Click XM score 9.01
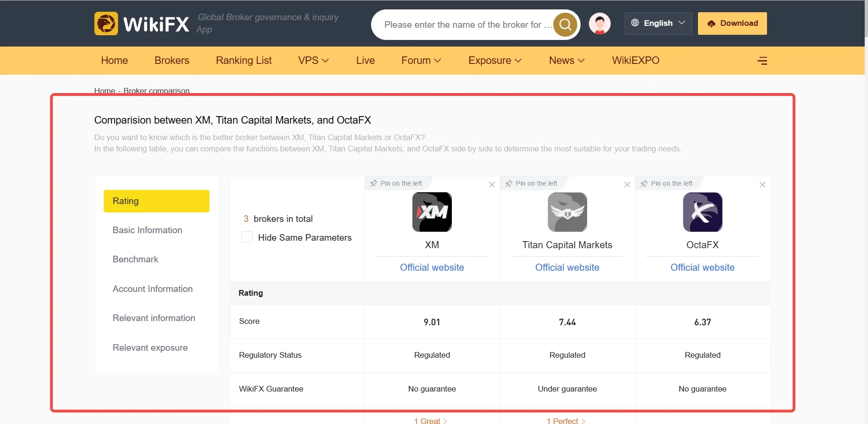 432,322
